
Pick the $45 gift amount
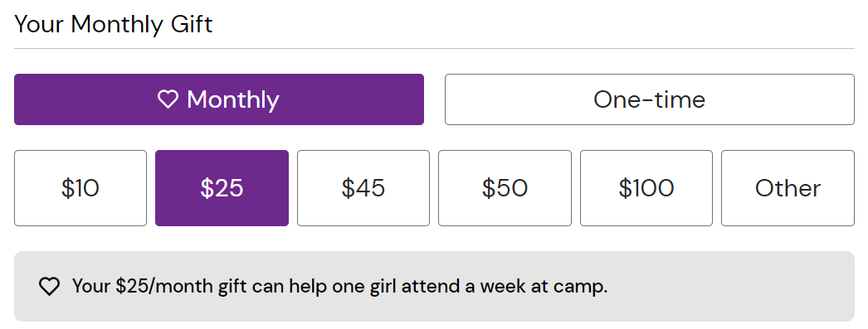pyautogui.click(x=363, y=188)
